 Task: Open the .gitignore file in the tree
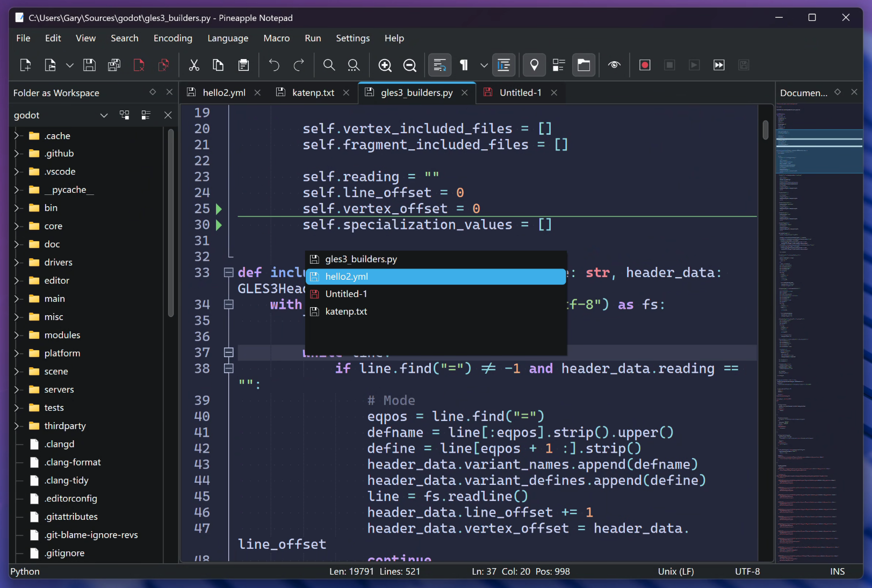[64, 553]
